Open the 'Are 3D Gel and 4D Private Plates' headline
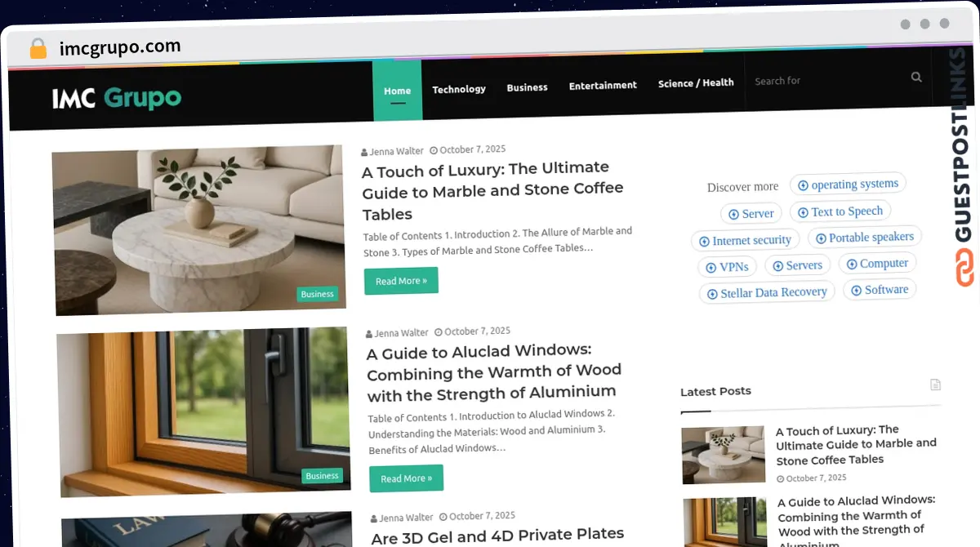 pyautogui.click(x=497, y=536)
